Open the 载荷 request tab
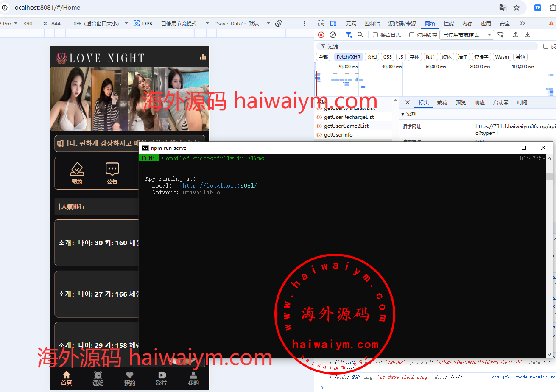 coord(442,103)
